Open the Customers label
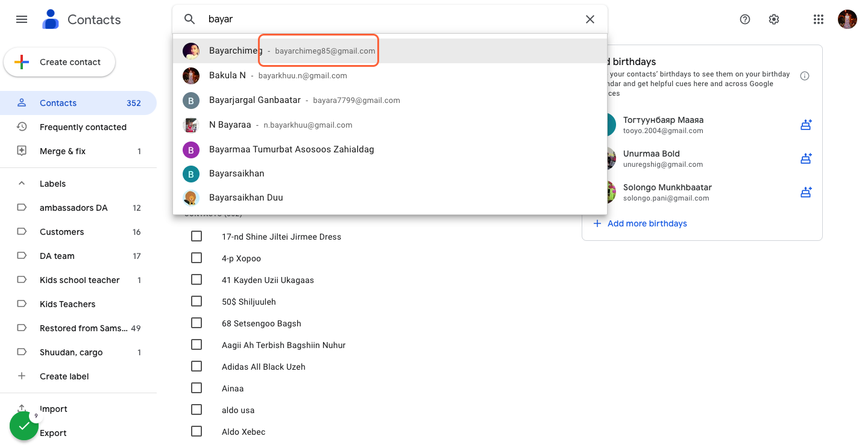Screen dimensions: 868x445 (78, 232)
